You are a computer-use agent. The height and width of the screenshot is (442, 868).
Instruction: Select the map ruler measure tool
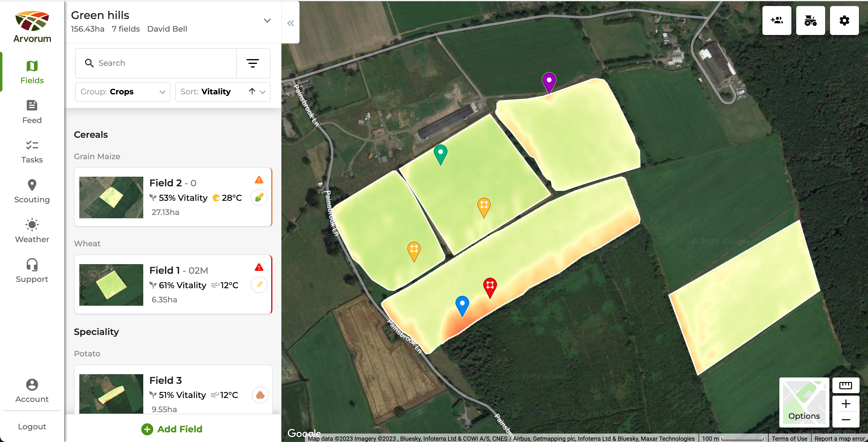[x=845, y=385]
